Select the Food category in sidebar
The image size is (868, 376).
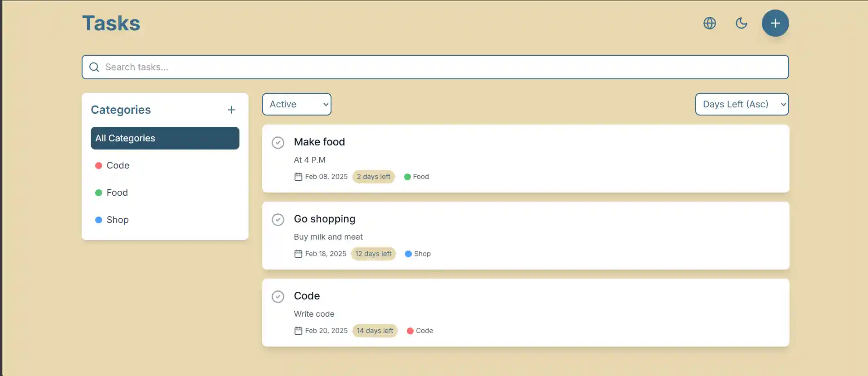coord(117,193)
